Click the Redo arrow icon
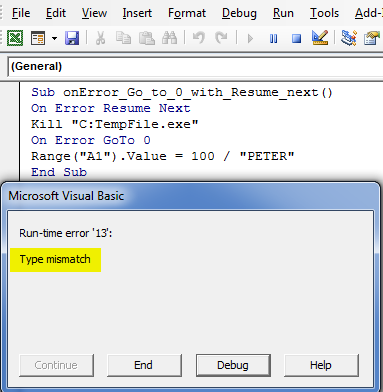 coord(221,38)
